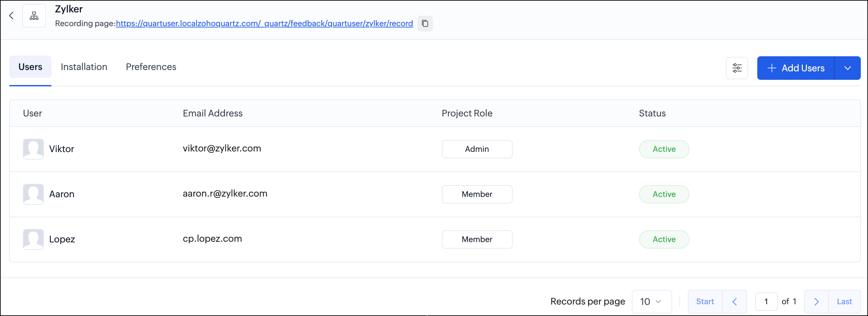Open the recording page link
868x316 pixels.
pos(264,24)
